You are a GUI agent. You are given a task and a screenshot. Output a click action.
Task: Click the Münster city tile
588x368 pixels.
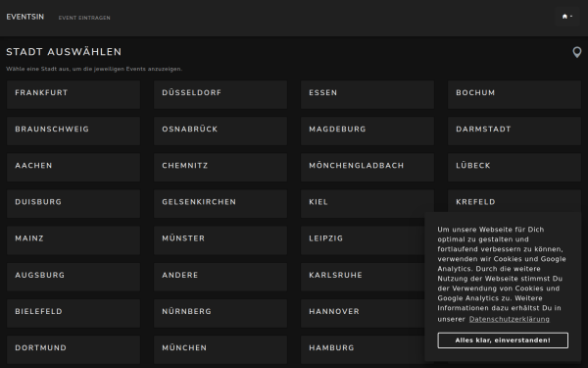220,240
